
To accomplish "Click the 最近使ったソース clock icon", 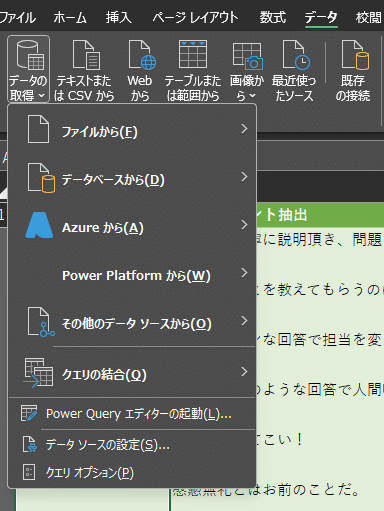I will coord(296,55).
